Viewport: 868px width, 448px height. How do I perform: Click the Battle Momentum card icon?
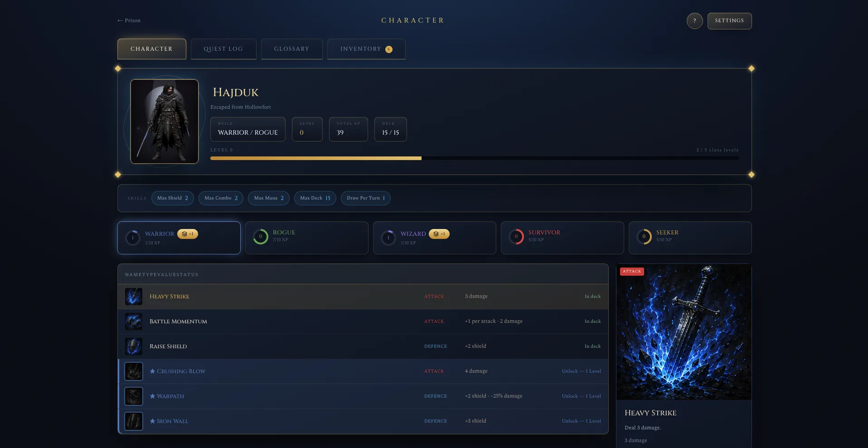coord(134,321)
